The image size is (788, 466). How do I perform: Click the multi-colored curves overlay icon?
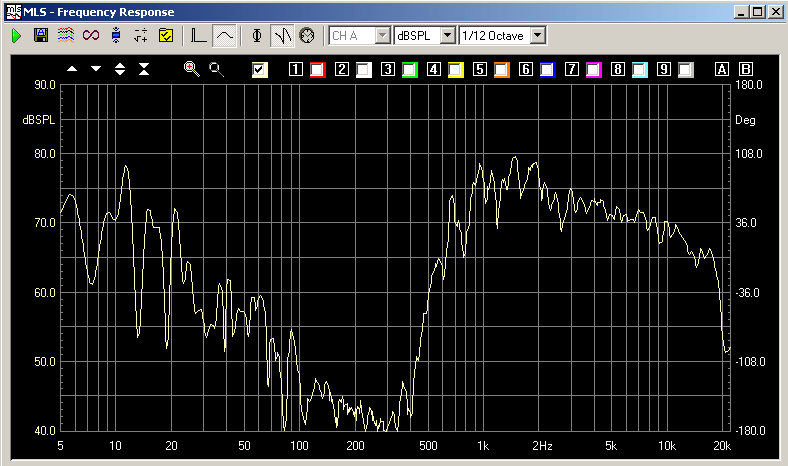click(x=66, y=35)
